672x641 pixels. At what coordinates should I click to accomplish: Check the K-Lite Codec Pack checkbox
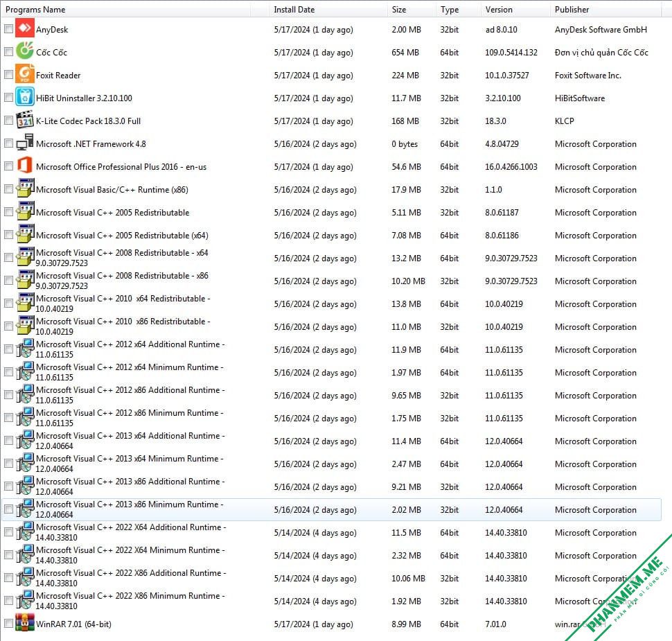click(x=8, y=120)
